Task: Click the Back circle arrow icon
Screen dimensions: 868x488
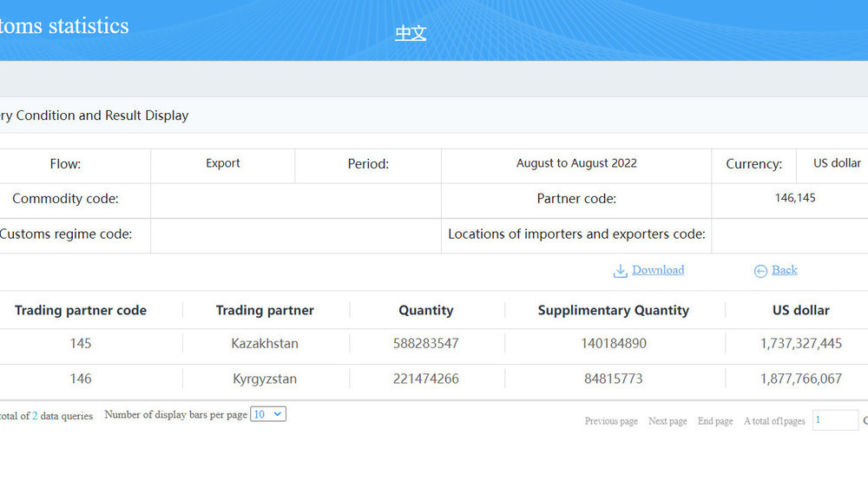Action: coord(760,271)
